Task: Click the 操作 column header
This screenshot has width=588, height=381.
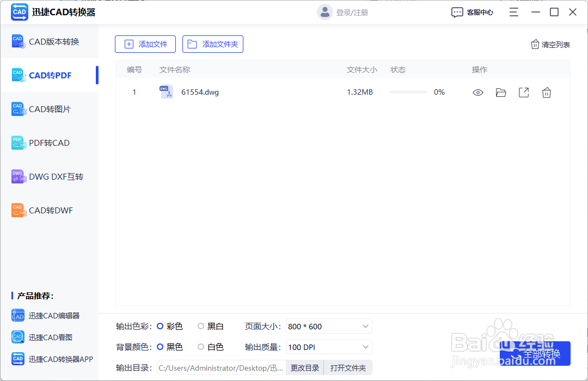Action: [480, 70]
